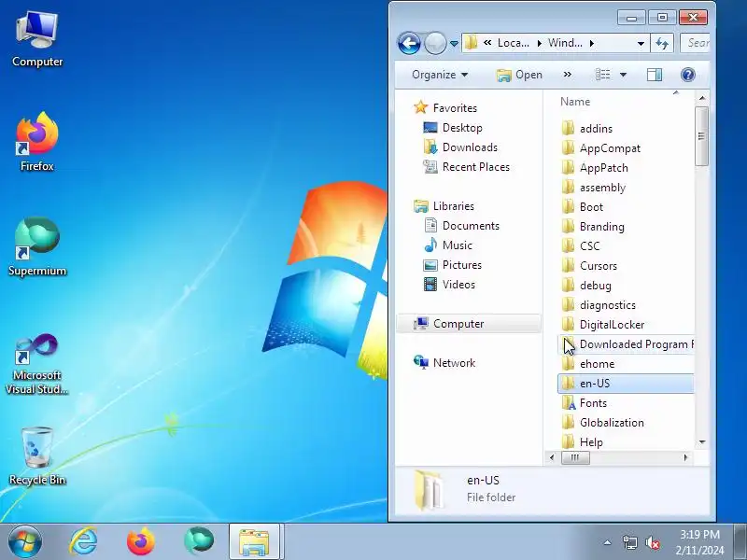The height and width of the screenshot is (560, 747).
Task: Refresh the folder view
Action: 662,44
